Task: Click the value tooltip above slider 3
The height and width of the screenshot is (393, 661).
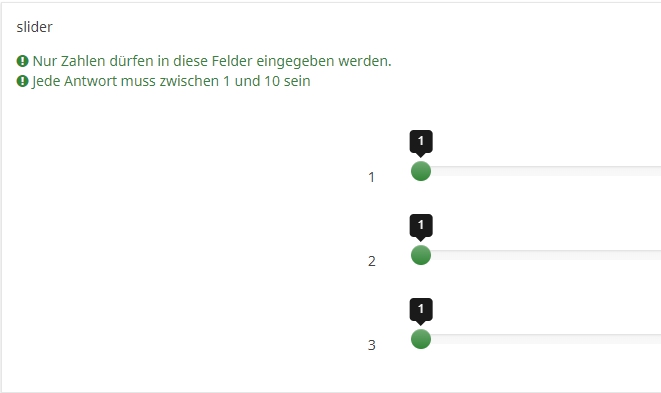Action: [421, 310]
